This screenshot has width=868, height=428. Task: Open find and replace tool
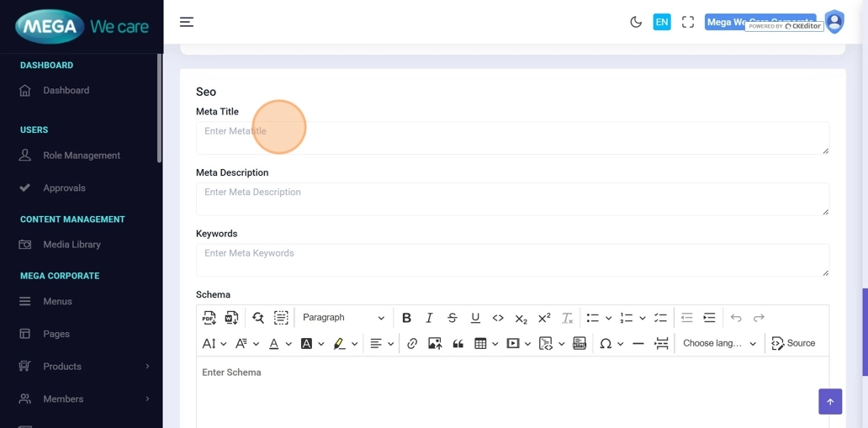(x=258, y=318)
